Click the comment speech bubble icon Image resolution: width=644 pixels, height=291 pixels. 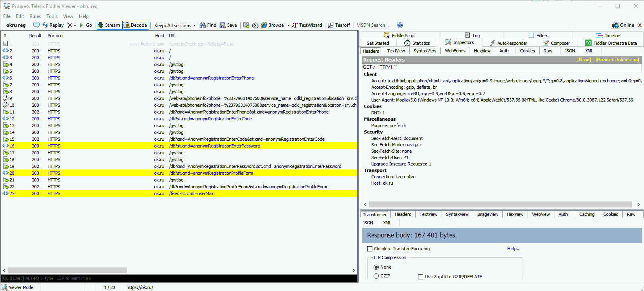[36, 25]
